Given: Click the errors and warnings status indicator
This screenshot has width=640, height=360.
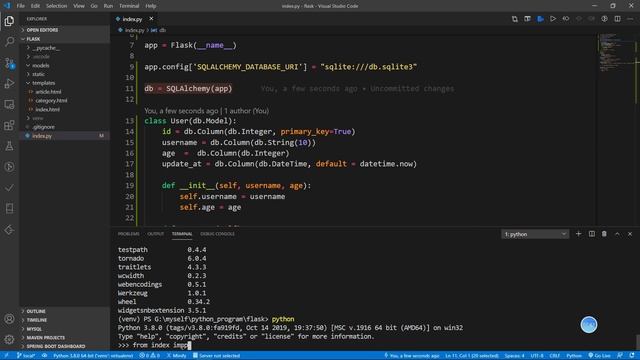Looking at the screenshot, I should point(150,356).
